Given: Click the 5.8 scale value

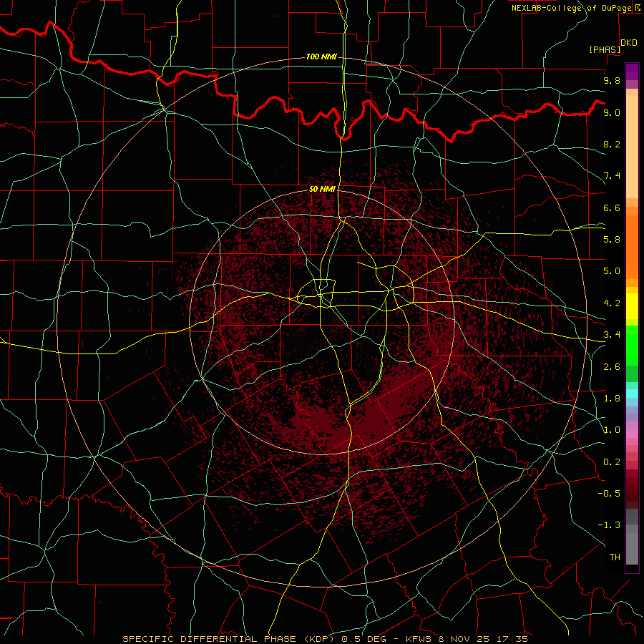Looking at the screenshot, I should click(612, 239).
